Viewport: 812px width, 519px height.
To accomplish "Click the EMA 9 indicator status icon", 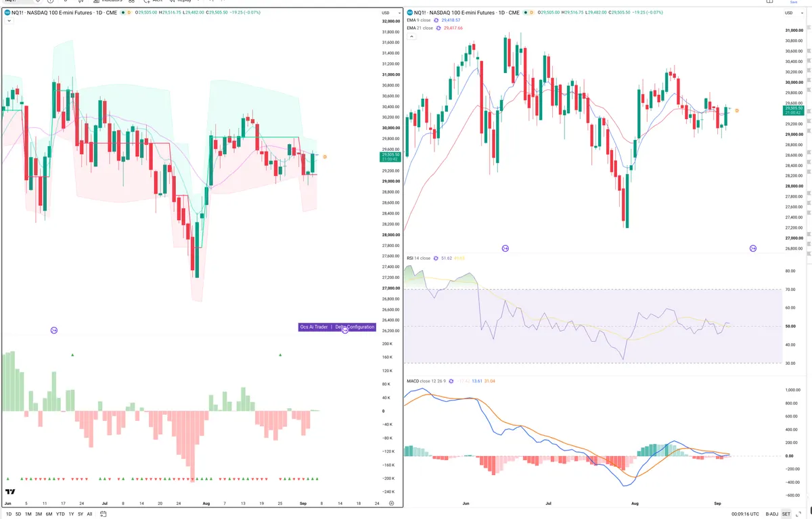I will 436,20.
